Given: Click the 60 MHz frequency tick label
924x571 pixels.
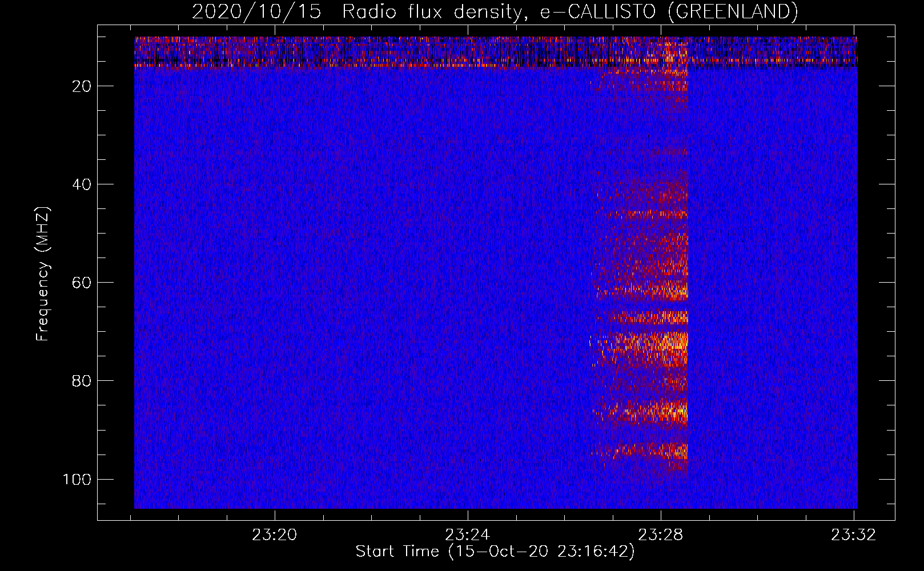Looking at the screenshot, I should click(x=82, y=283).
